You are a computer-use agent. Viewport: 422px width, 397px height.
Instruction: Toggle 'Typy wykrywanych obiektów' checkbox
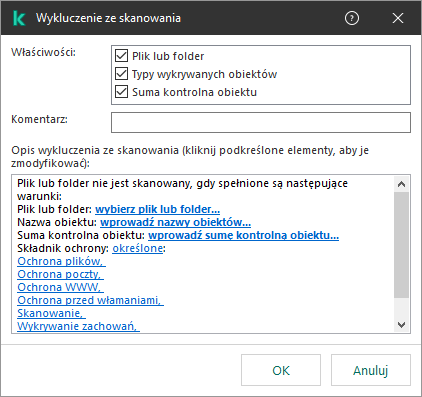121,74
